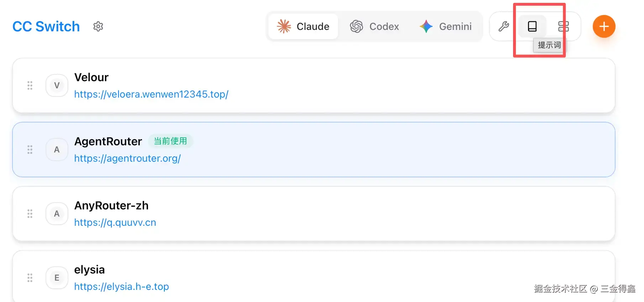The image size is (644, 302).
Task: Open the veloera.wenwen12345.top link
Action: click(x=151, y=94)
